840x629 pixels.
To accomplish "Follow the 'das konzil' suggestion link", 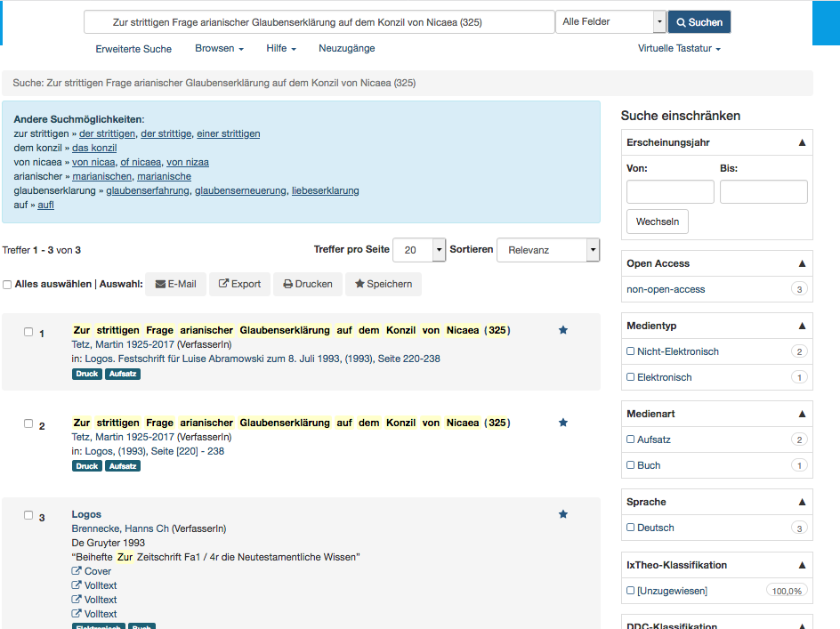I will 94,148.
